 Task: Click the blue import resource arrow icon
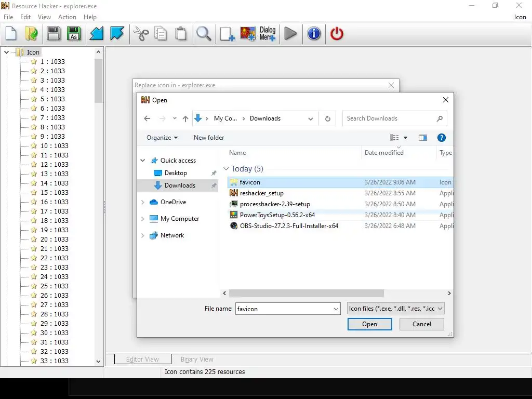97,34
